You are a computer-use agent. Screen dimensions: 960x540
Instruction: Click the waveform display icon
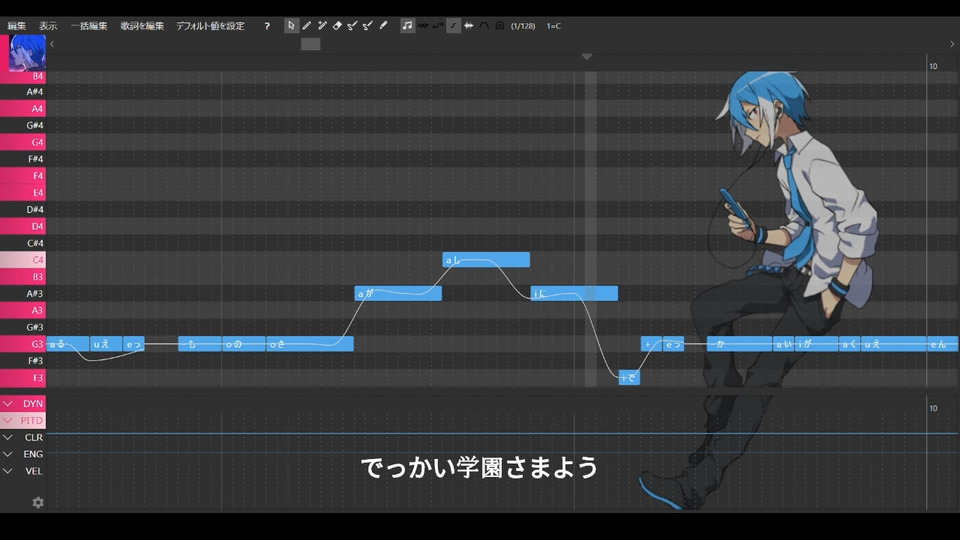[468, 26]
